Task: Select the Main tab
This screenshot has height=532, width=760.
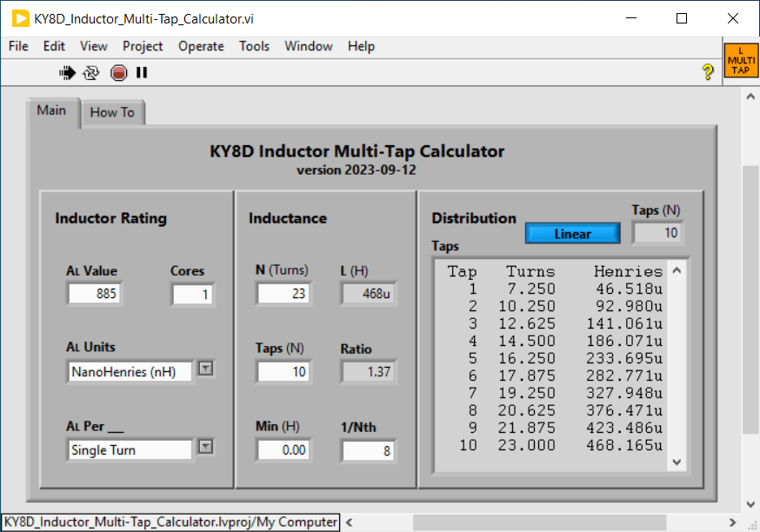Action: click(51, 110)
